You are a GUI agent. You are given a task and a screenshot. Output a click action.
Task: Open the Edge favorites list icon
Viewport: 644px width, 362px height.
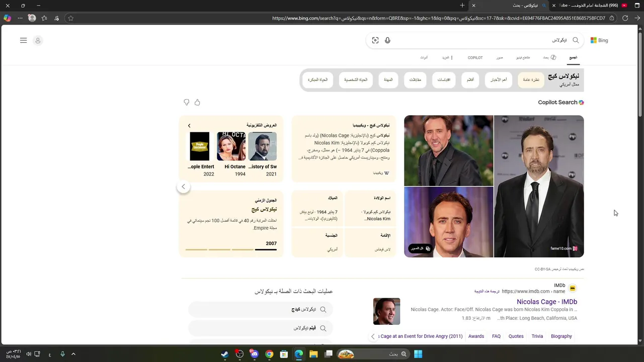click(44, 18)
